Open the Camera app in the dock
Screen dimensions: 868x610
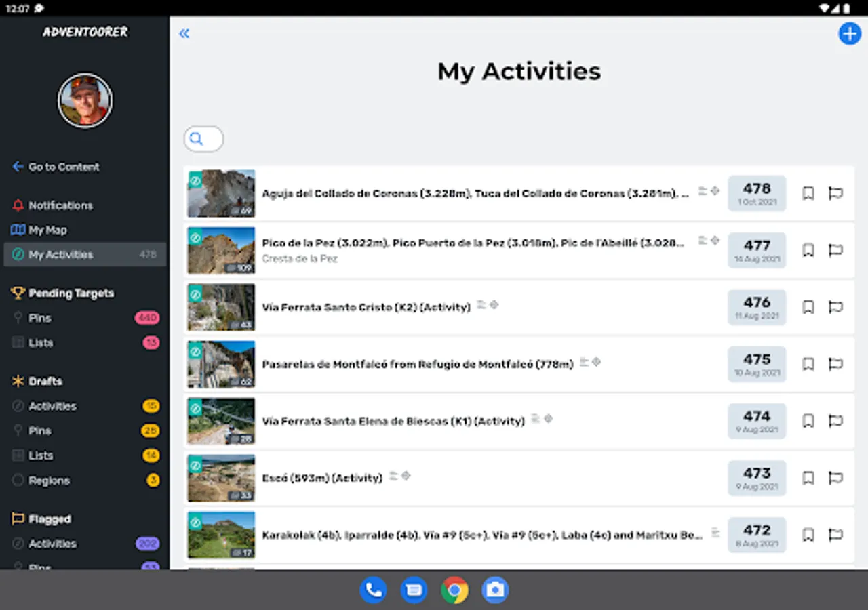click(x=495, y=590)
